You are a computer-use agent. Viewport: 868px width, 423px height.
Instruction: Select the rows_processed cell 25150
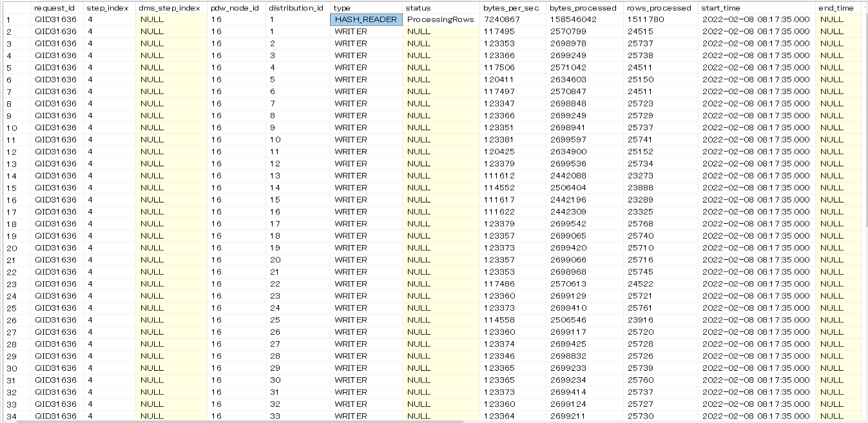[x=660, y=79]
